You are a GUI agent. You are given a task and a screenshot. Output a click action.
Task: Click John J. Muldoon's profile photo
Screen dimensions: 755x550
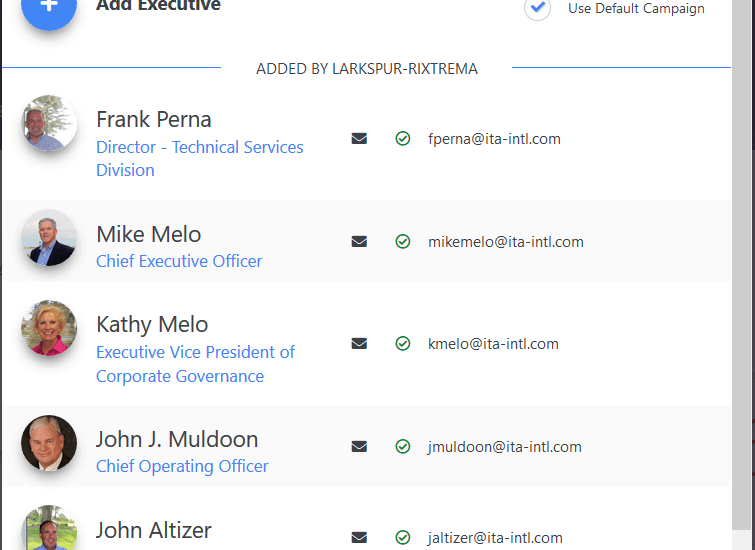pyautogui.click(x=49, y=443)
